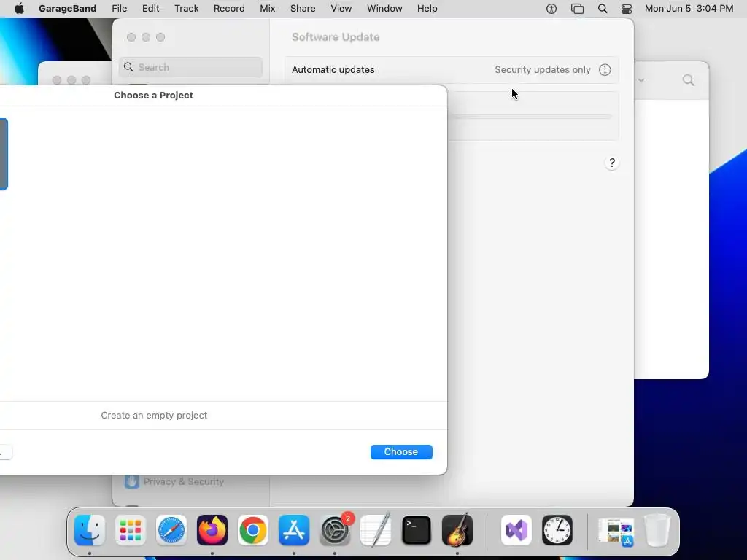Click the Stage Manager menu bar icon
This screenshot has width=747, height=560.
tap(578, 8)
